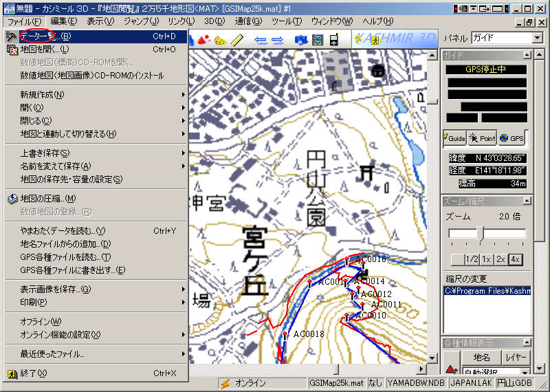
Task: Click the YAMADBW.NDB status bar entry
Action: coord(416,383)
